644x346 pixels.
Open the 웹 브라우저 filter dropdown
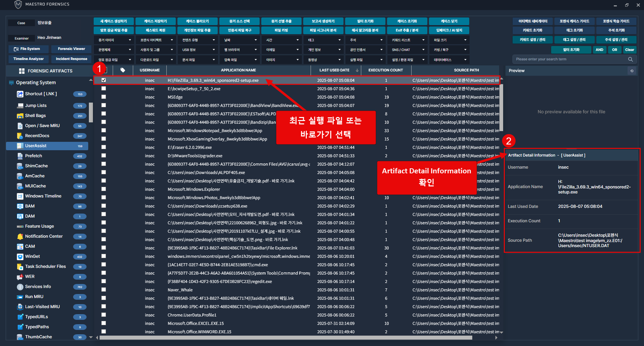point(239,50)
